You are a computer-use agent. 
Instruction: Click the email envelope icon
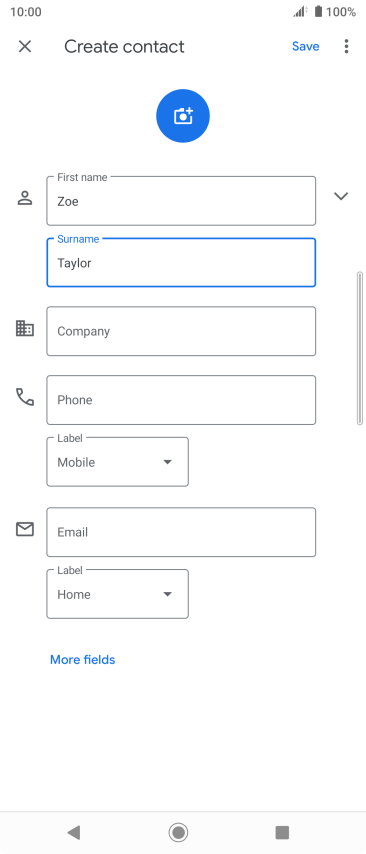(x=25, y=529)
